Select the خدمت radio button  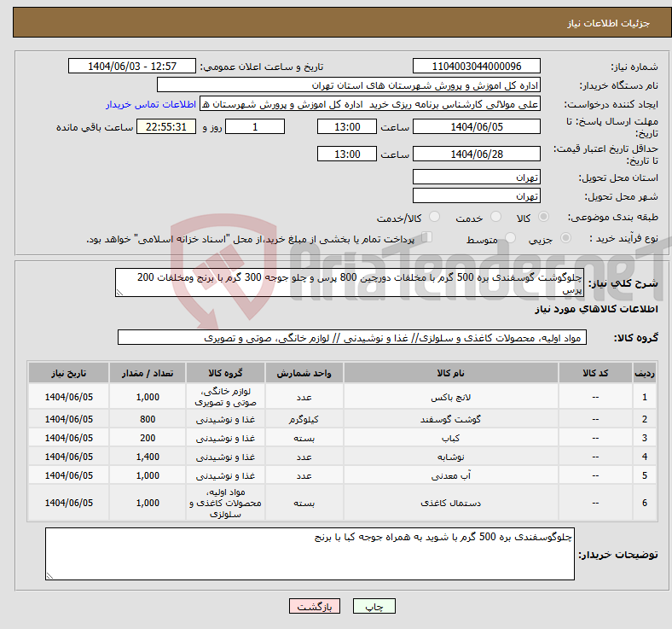(x=495, y=217)
